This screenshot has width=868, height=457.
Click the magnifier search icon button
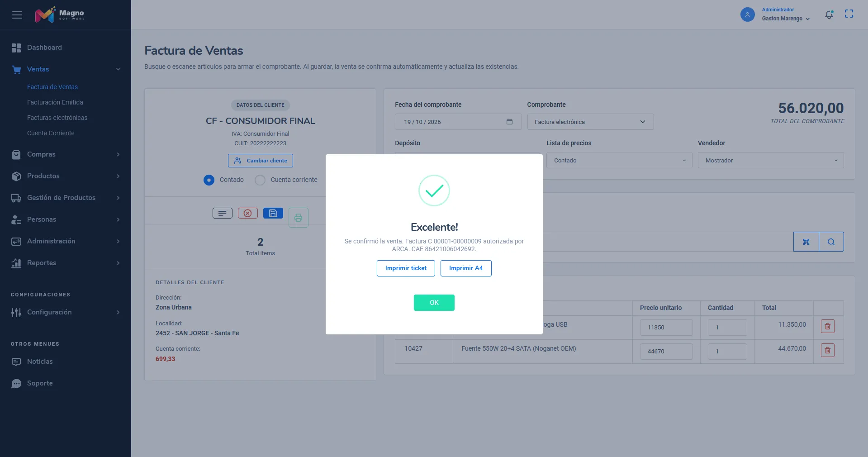click(x=831, y=242)
